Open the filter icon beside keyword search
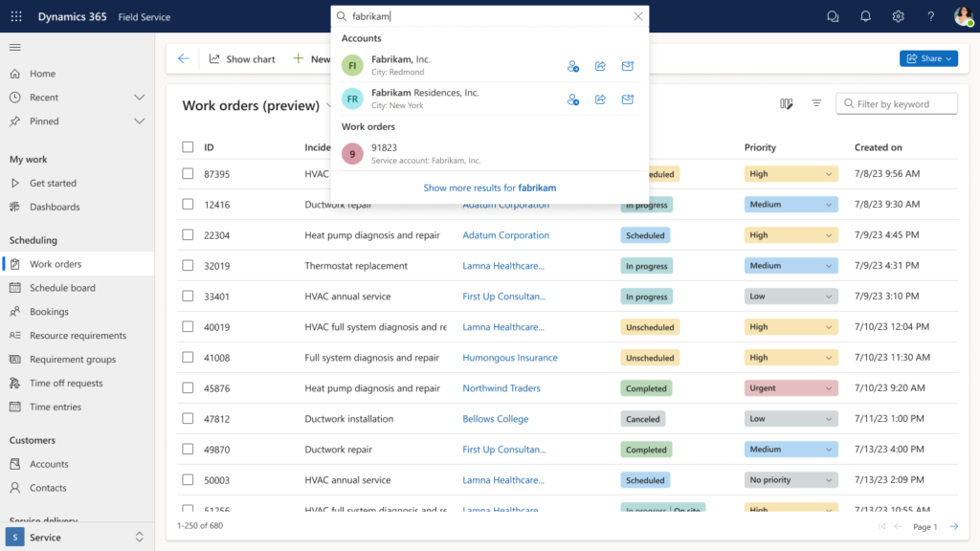Image resolution: width=980 pixels, height=551 pixels. point(816,103)
